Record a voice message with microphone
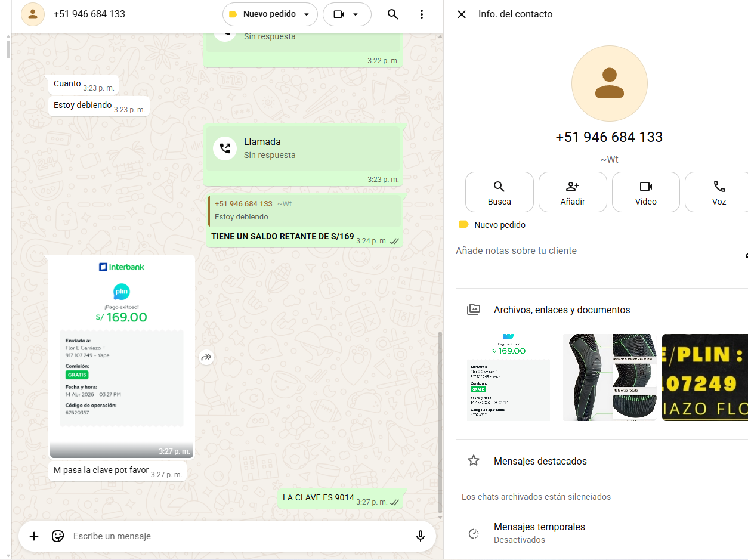This screenshot has width=748, height=560. click(421, 536)
